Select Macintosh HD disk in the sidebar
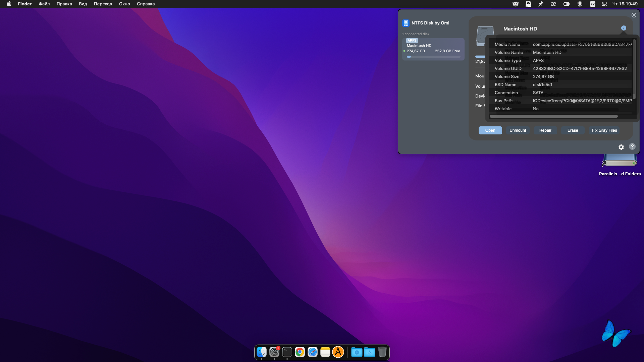 click(x=433, y=49)
